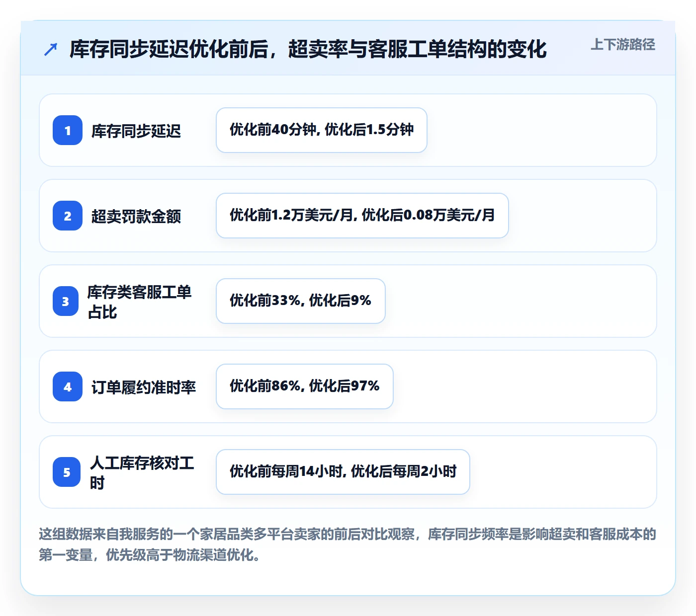Select the 订单履约准时率 row label
This screenshot has width=696, height=616.
[x=144, y=387]
